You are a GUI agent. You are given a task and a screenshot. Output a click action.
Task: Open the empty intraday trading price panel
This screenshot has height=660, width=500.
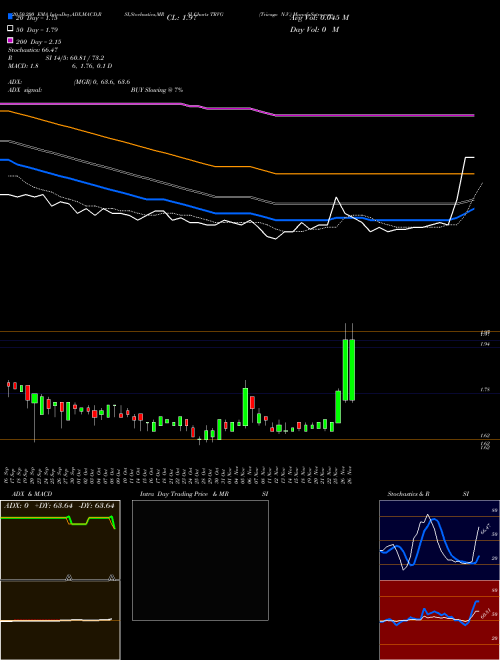coord(200,560)
